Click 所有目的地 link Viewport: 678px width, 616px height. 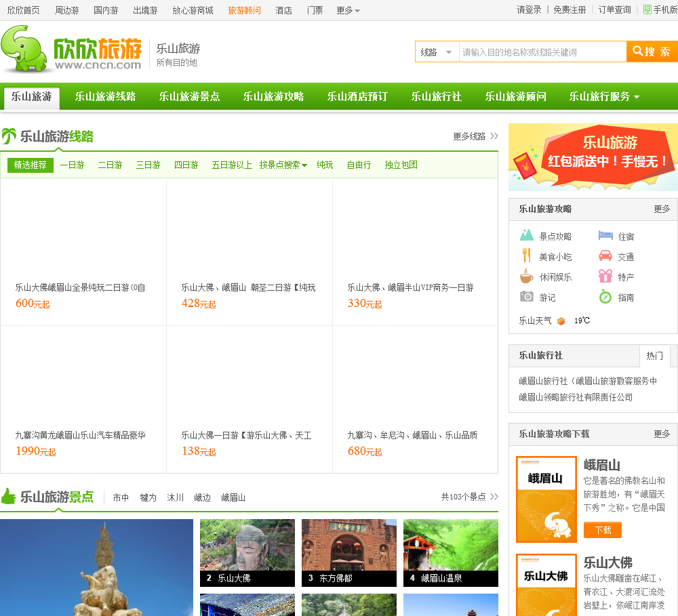[x=176, y=62]
